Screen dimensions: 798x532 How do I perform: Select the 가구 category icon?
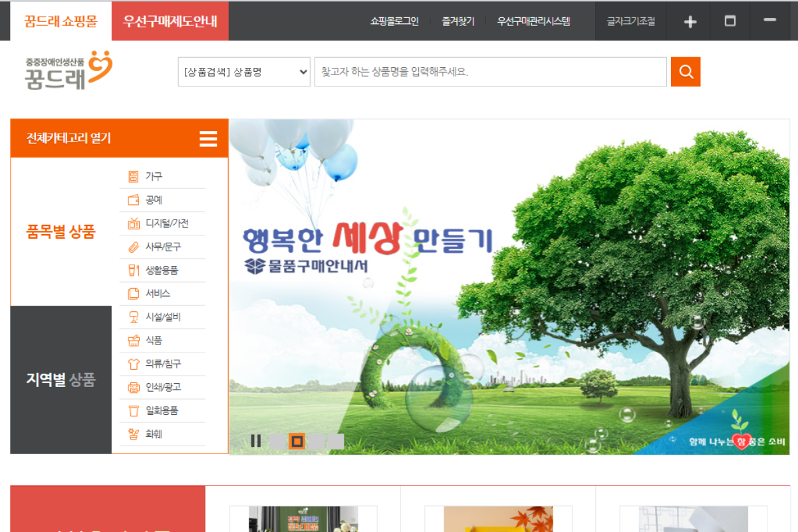(134, 176)
